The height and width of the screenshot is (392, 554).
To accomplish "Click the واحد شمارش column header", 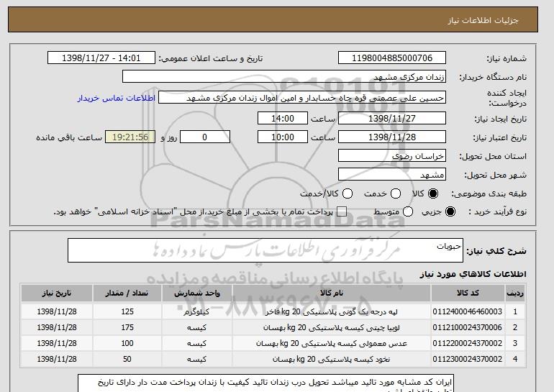I will point(197,293).
